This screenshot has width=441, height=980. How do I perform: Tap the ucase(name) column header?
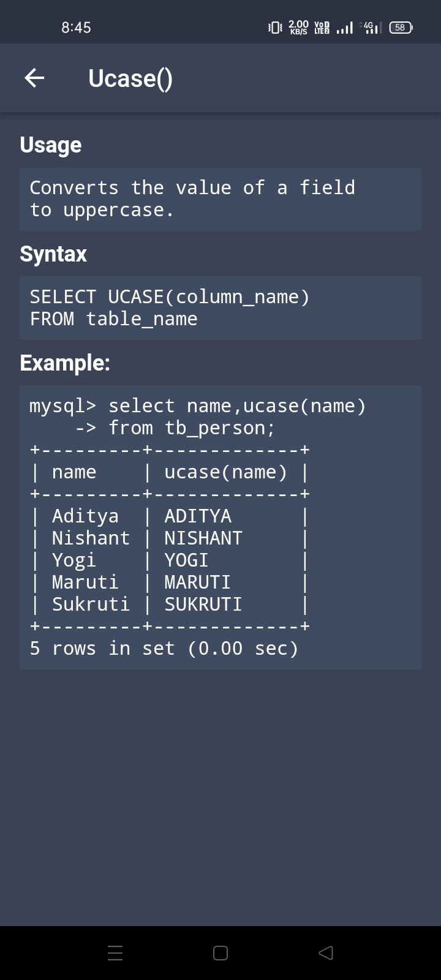coord(225,472)
